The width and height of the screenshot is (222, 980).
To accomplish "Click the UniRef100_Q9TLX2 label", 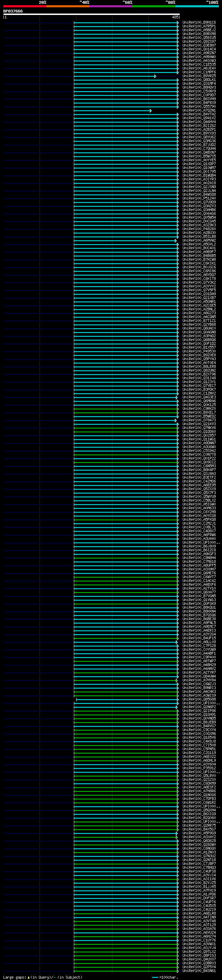I will pos(199,952).
